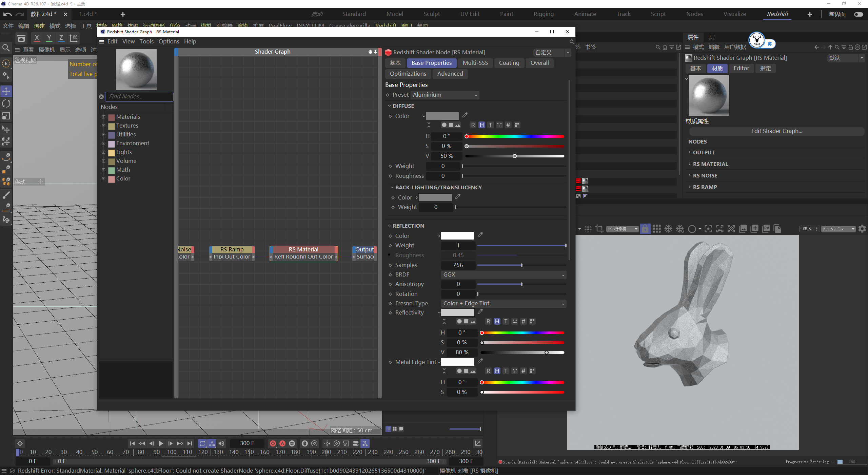Click the Redshift render view lock icon
The image size is (868, 475).
click(645, 229)
